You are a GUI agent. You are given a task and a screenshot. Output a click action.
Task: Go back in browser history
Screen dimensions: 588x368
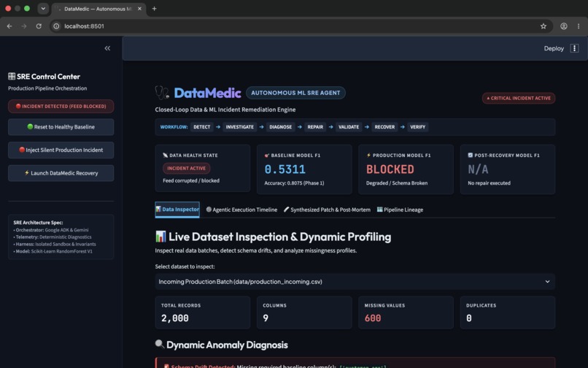9,26
